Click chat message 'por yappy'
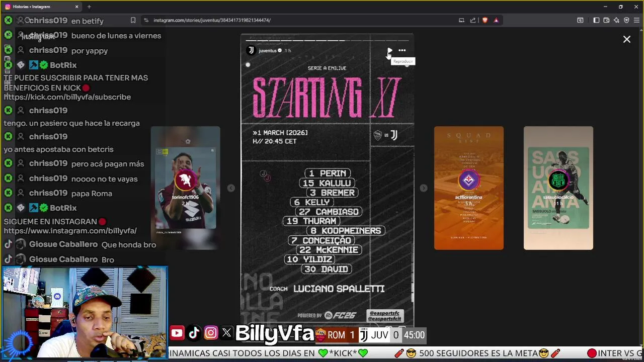This screenshot has width=644, height=362. point(90,51)
